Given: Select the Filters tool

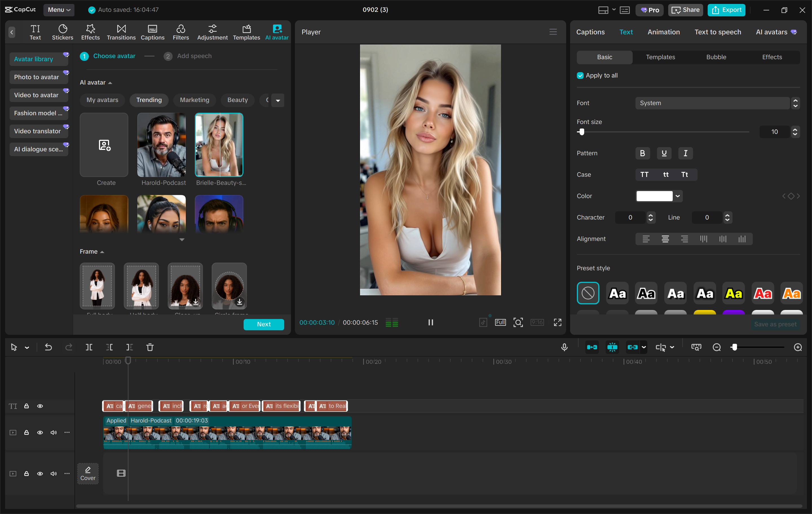Looking at the screenshot, I should [x=181, y=32].
